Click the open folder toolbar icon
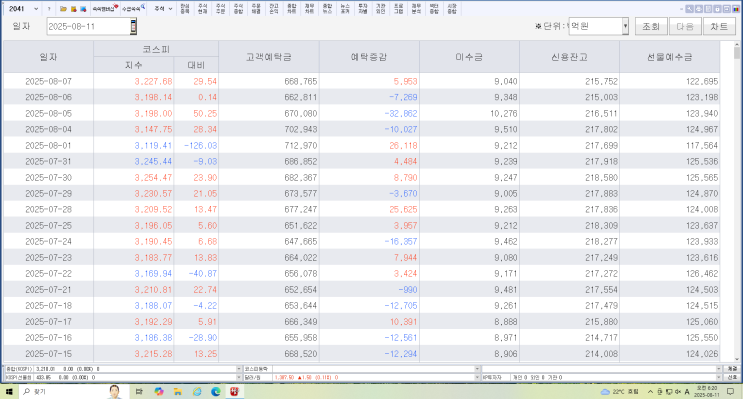This screenshot has width=743, height=399. click(63, 9)
